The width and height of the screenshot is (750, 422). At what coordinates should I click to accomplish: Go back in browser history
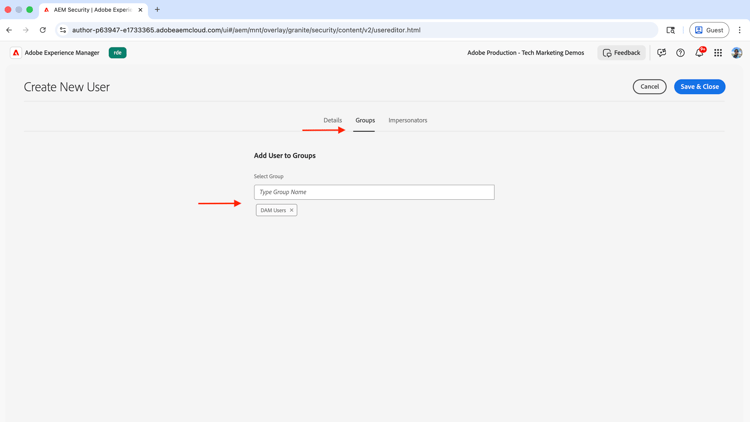click(9, 30)
